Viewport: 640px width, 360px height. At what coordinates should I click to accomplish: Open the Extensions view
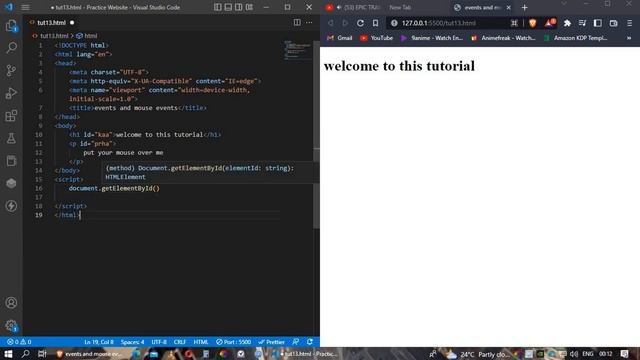tap(11, 116)
